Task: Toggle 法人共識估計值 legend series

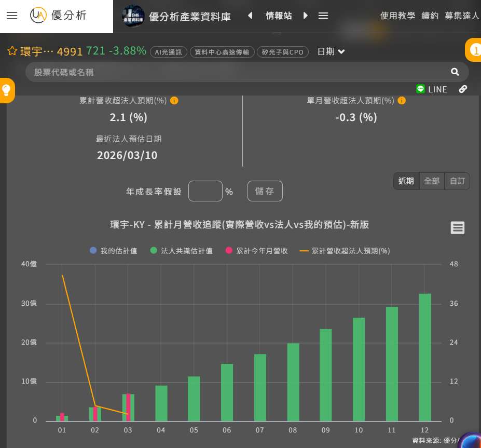Action: click(x=181, y=251)
